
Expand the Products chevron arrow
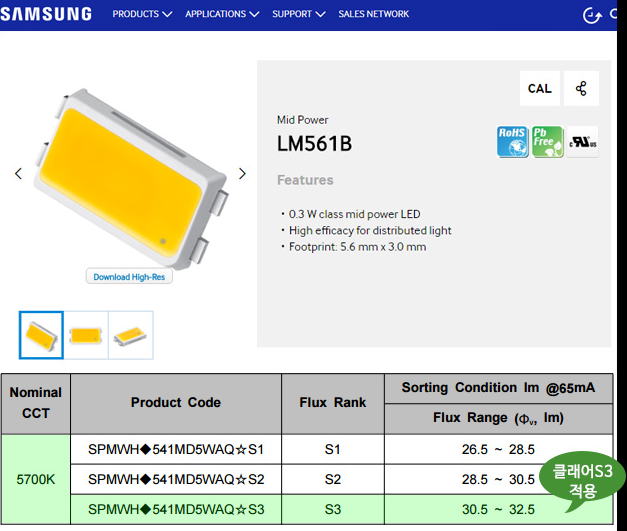[x=167, y=14]
